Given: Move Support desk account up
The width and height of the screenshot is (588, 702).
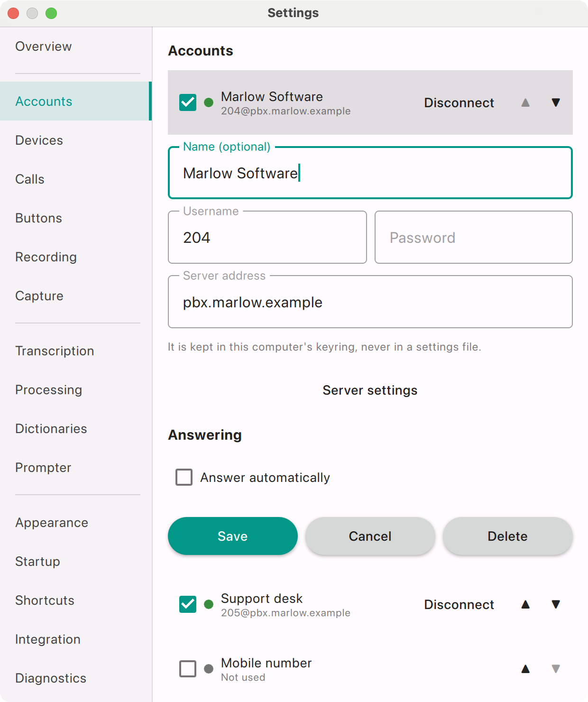Looking at the screenshot, I should tap(525, 604).
